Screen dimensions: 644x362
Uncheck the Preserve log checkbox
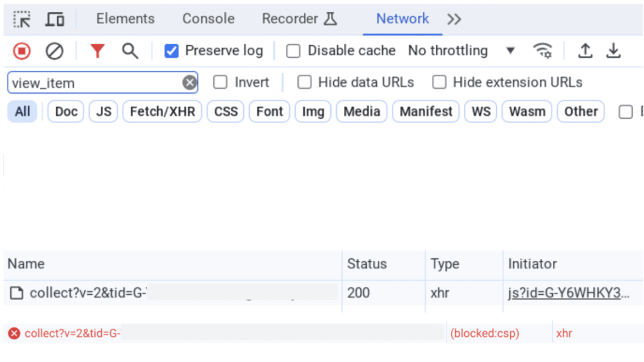[x=171, y=50]
